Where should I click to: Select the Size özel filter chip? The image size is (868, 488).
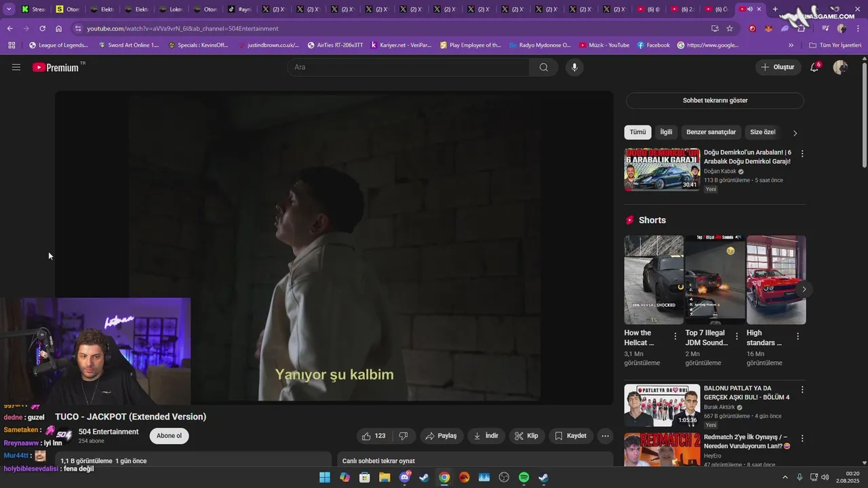click(762, 132)
